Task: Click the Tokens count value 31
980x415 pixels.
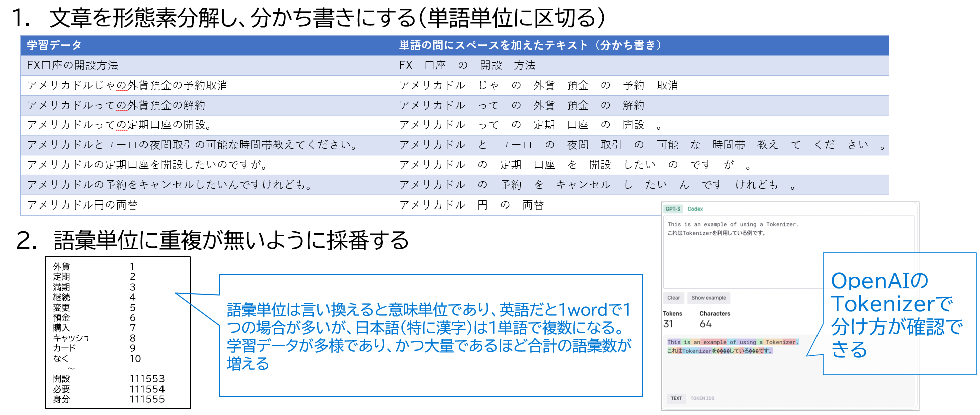Action: pos(668,324)
